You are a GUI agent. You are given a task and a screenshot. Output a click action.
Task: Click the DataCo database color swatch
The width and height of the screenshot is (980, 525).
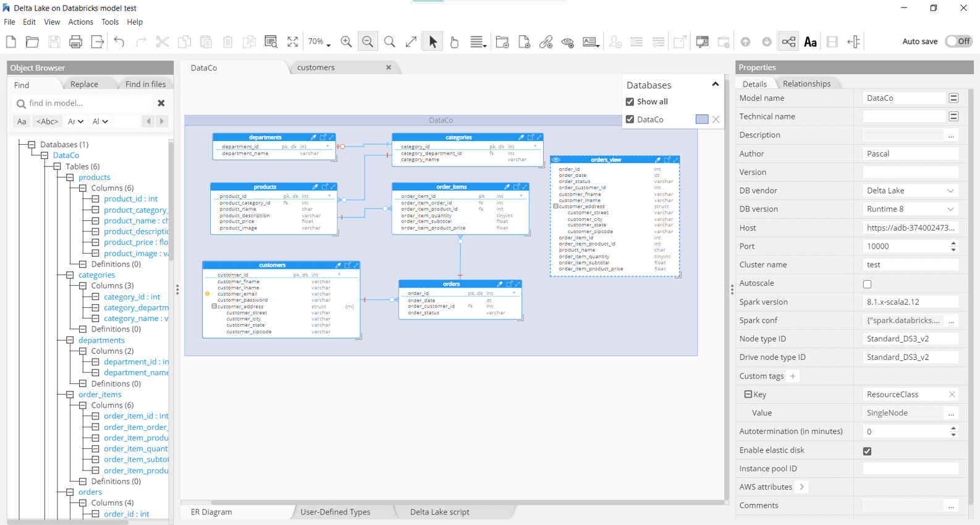pos(701,119)
